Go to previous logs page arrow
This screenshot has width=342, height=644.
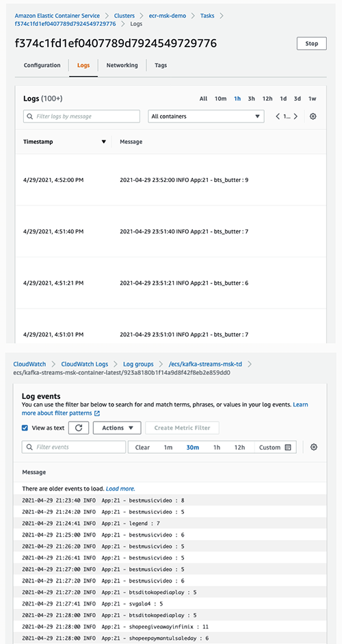coord(278,116)
